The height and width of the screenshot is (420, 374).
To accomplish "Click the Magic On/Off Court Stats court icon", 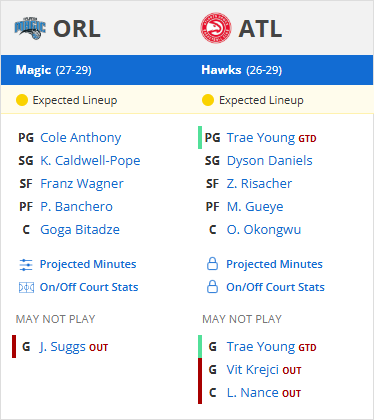I will [x=26, y=287].
